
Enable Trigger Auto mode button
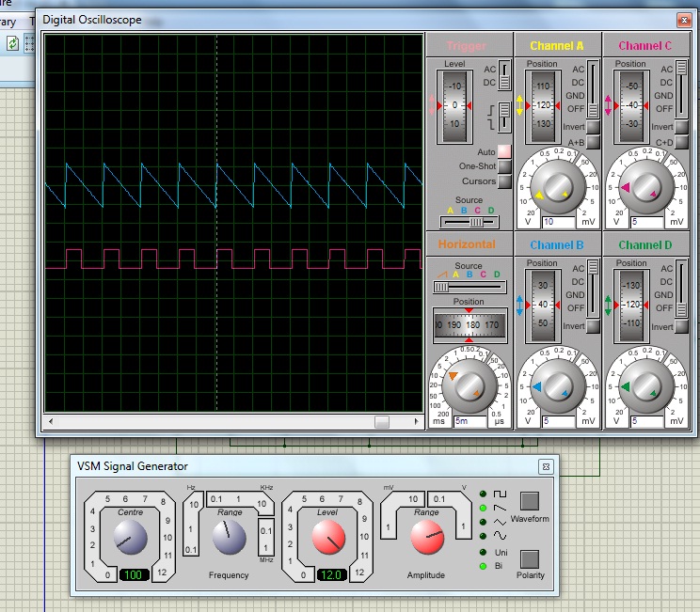[504, 151]
